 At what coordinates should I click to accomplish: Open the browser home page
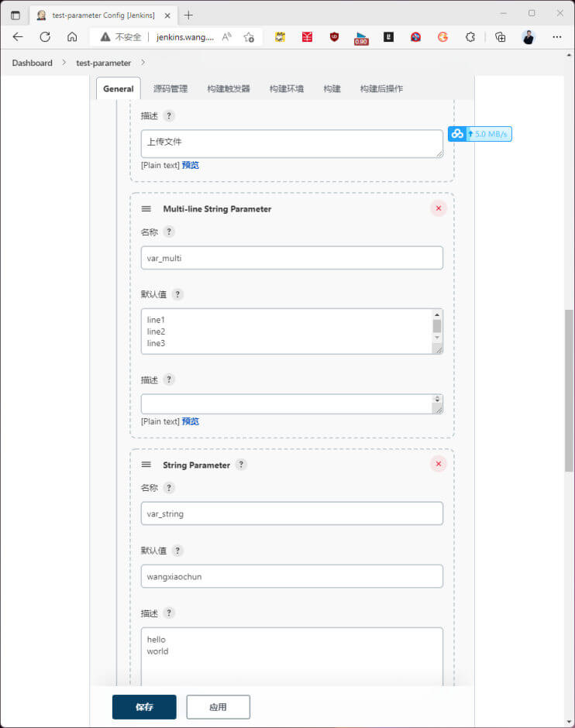point(72,36)
